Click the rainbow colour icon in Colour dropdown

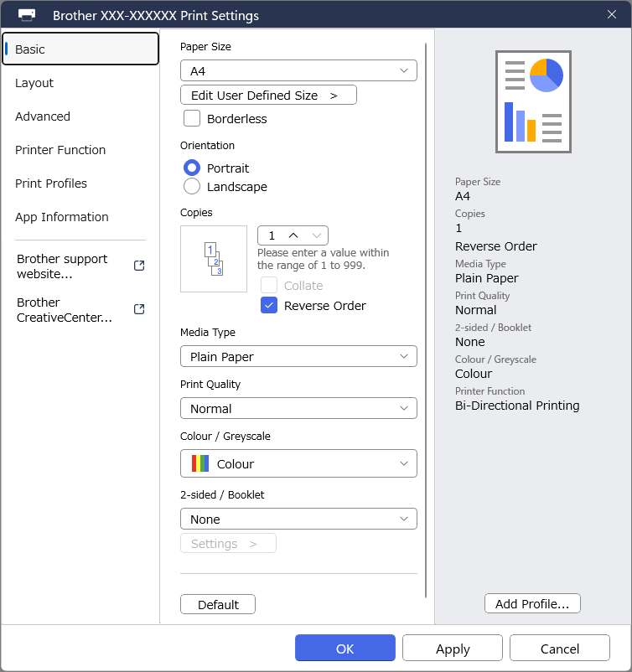point(200,463)
